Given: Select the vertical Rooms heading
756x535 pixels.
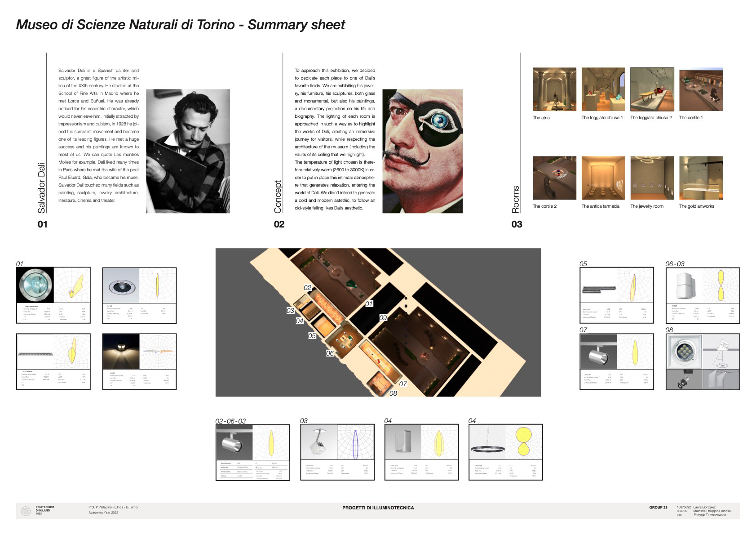Looking at the screenshot, I should pos(515,200).
